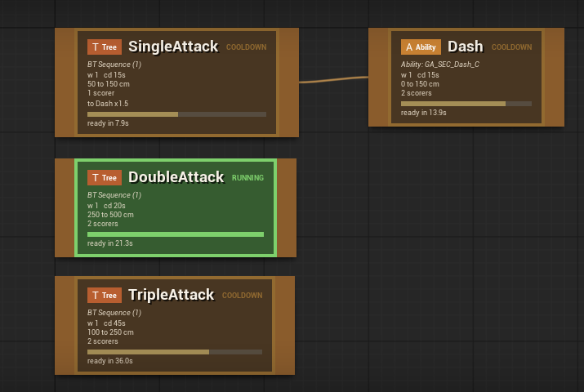Click 'w 1 cd 20s' in DoubleAttack

coord(106,206)
